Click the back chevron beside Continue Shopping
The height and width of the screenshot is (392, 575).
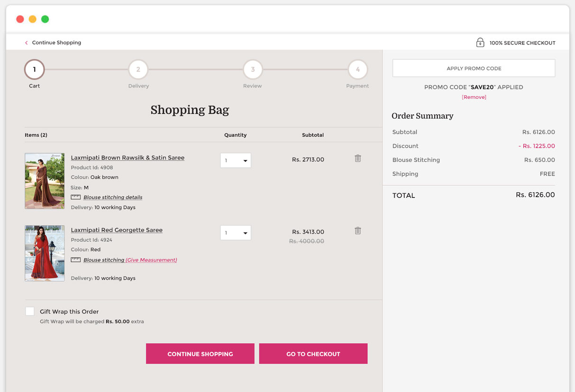[27, 43]
